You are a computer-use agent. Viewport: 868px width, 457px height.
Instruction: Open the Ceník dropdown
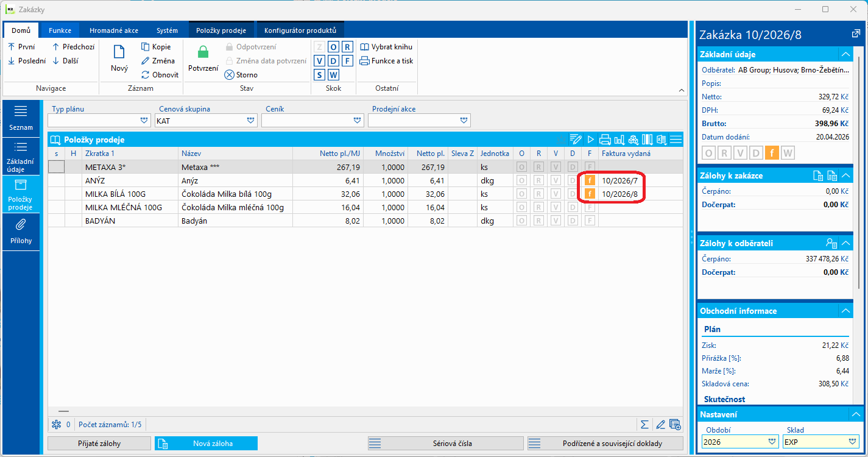358,121
